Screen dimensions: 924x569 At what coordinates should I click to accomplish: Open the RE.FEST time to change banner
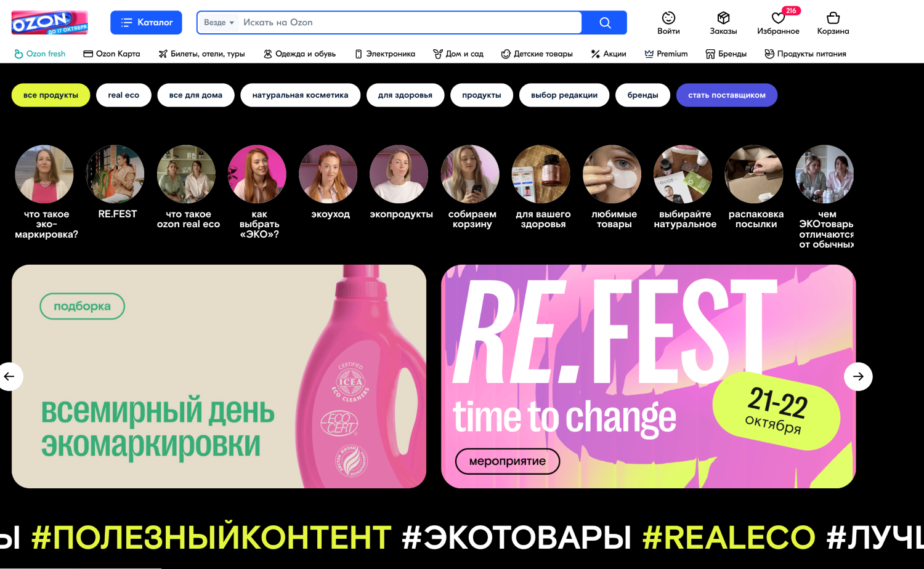648,376
